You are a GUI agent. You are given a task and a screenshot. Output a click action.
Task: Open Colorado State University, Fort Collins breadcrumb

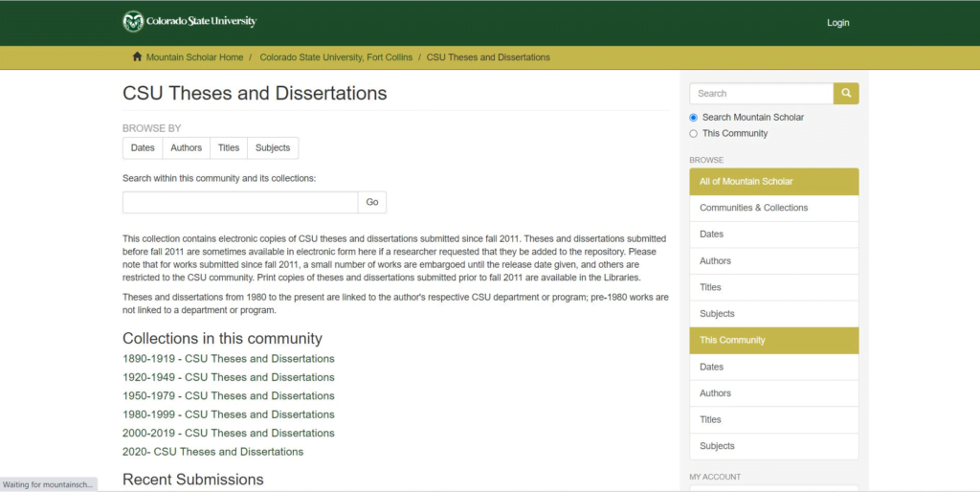point(336,56)
